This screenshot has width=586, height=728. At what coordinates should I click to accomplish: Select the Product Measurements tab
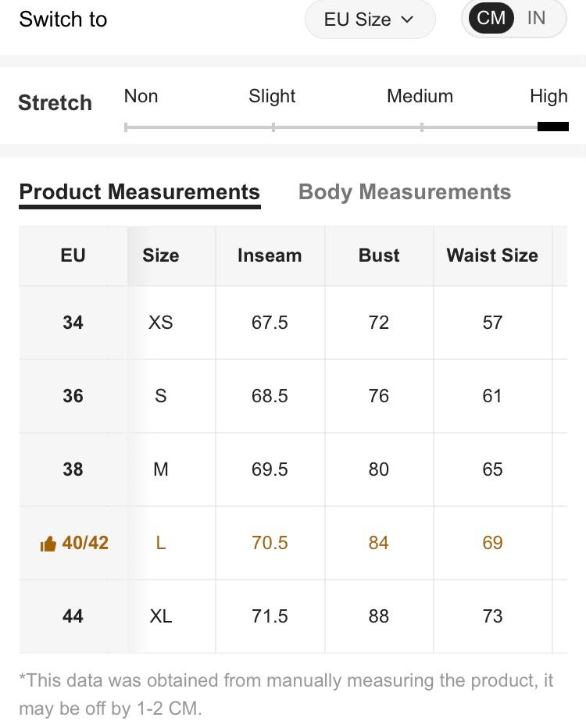tap(139, 192)
